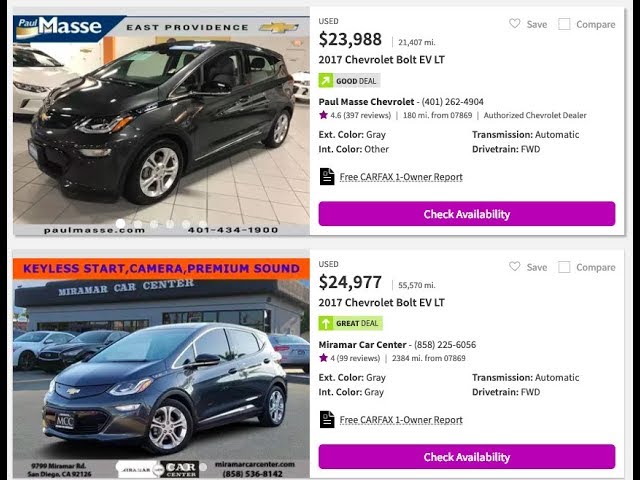The image size is (640, 480).
Task: View the gray Bolt photo at Miramar Car Center
Action: click(161, 368)
